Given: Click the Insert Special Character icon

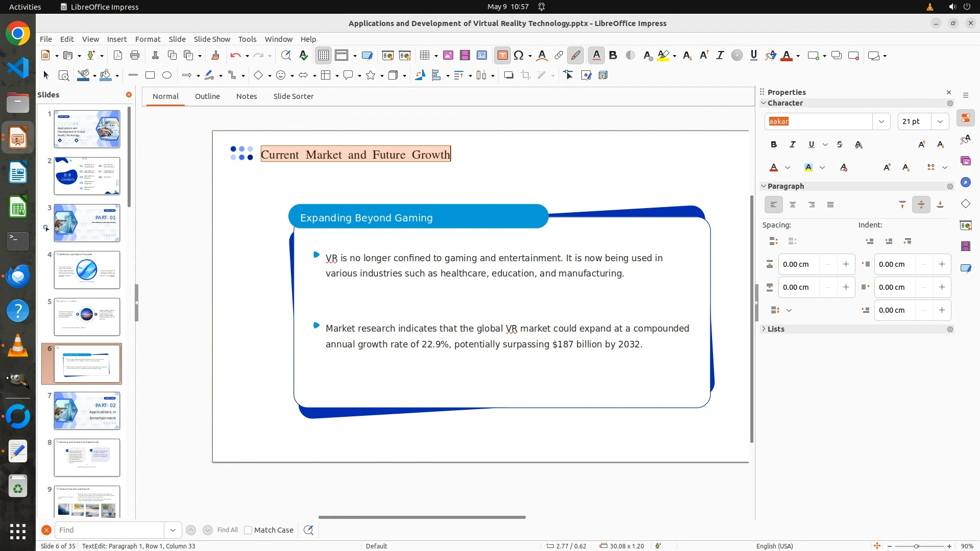Looking at the screenshot, I should (519, 56).
